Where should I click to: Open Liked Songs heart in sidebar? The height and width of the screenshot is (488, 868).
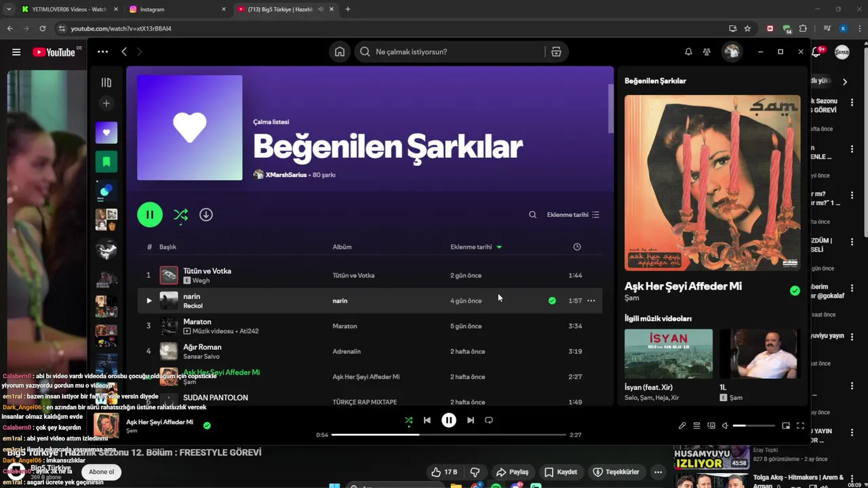(x=106, y=133)
